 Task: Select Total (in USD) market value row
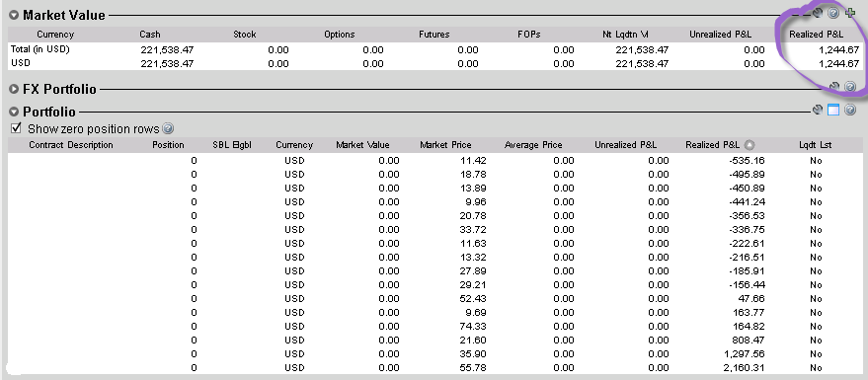click(434, 49)
